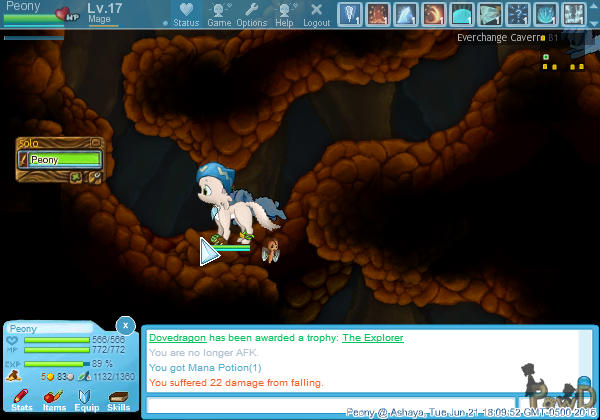The width and height of the screenshot is (600, 420).
Task: Open the Status menu with heart icon
Action: (185, 13)
